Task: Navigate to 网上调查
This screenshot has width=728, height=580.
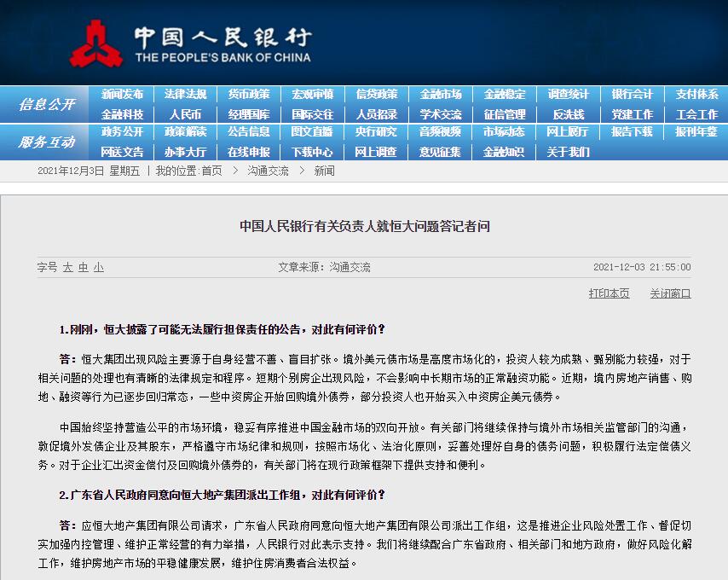Action: pyautogui.click(x=376, y=152)
